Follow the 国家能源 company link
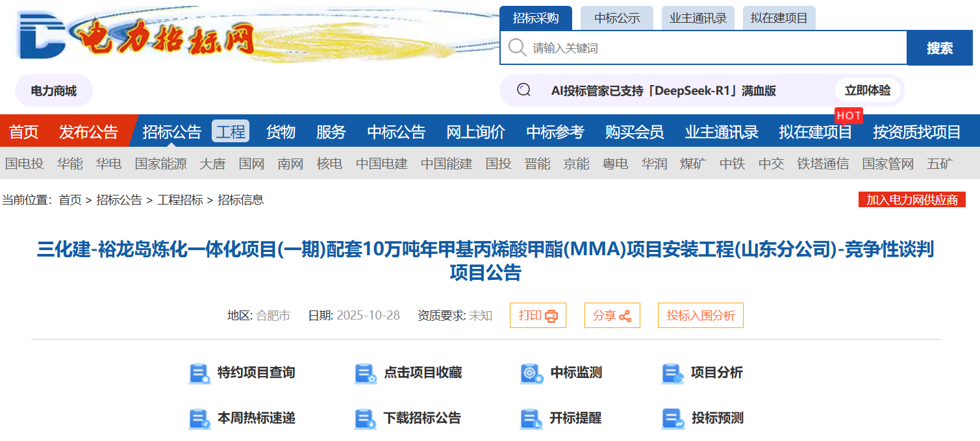 click(x=160, y=164)
